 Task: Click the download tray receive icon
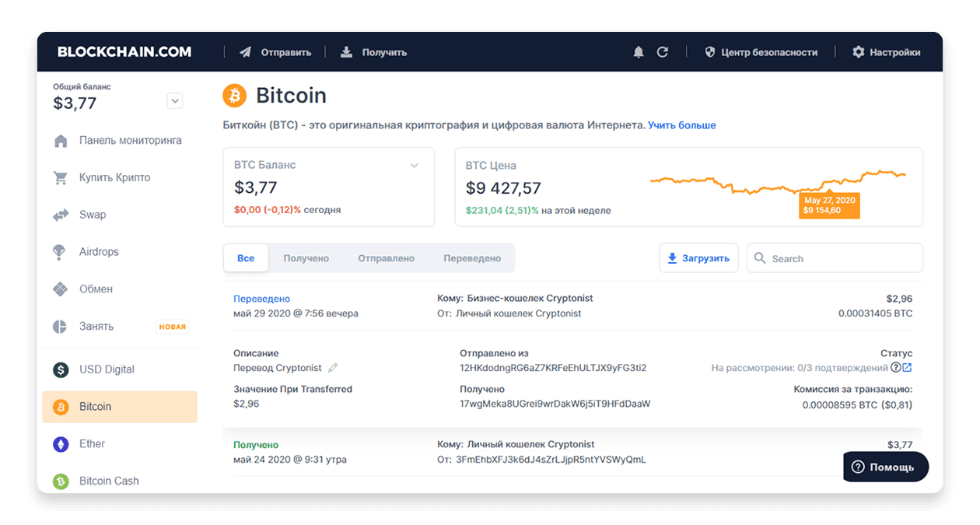pos(346,52)
